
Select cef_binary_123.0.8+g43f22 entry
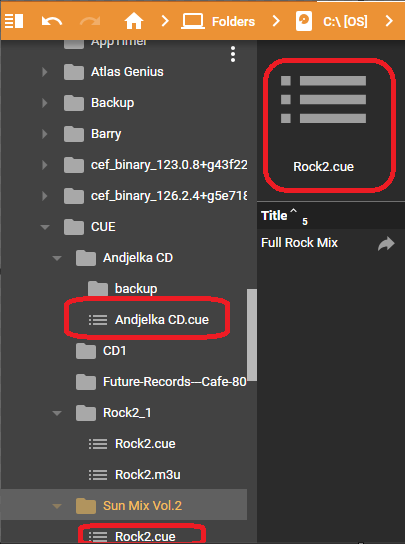coord(169,165)
